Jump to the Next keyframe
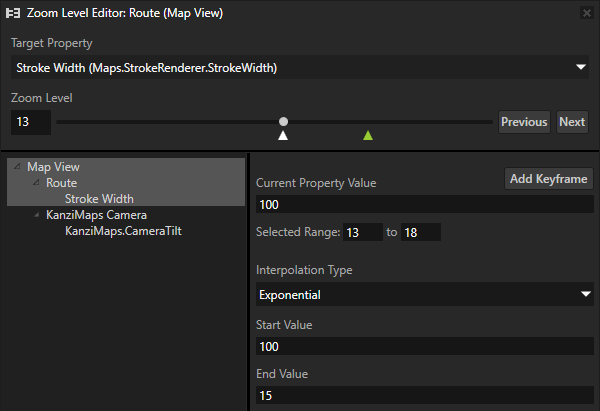Viewport: 600px width, 411px height. 572,122
